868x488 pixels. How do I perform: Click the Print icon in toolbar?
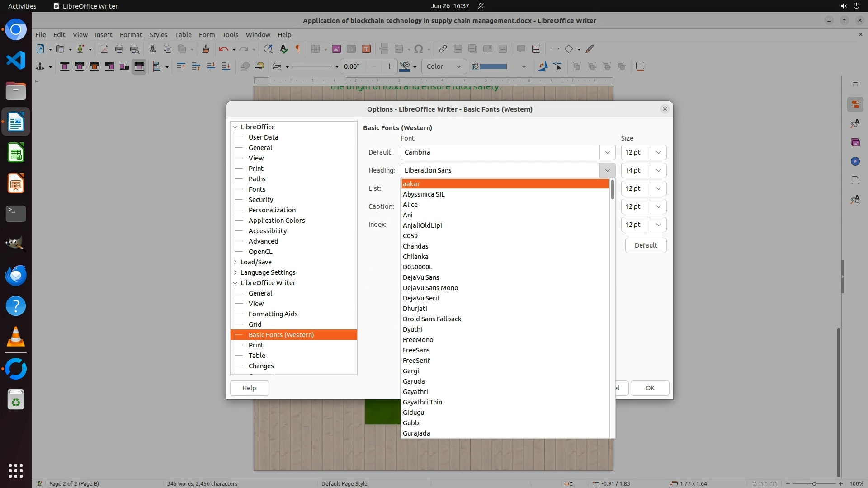coord(119,49)
